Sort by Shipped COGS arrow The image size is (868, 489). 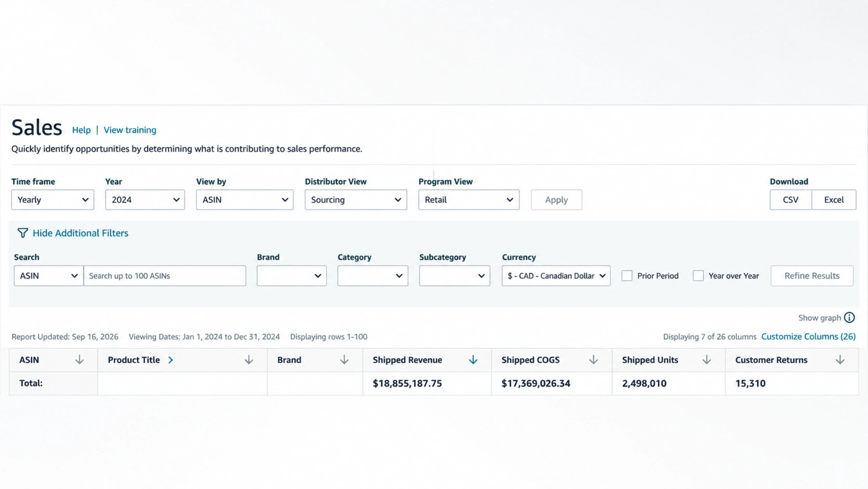[x=593, y=360]
